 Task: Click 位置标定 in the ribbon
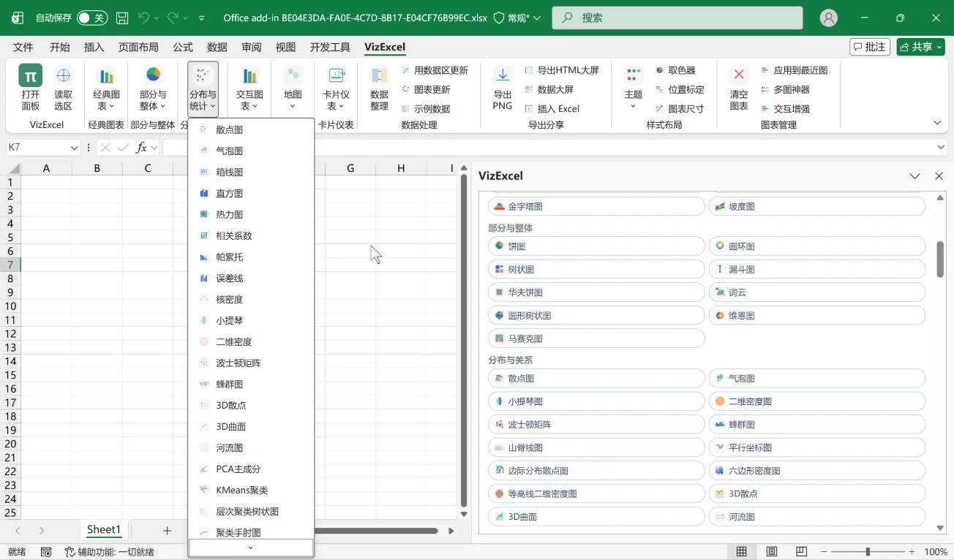[680, 89]
